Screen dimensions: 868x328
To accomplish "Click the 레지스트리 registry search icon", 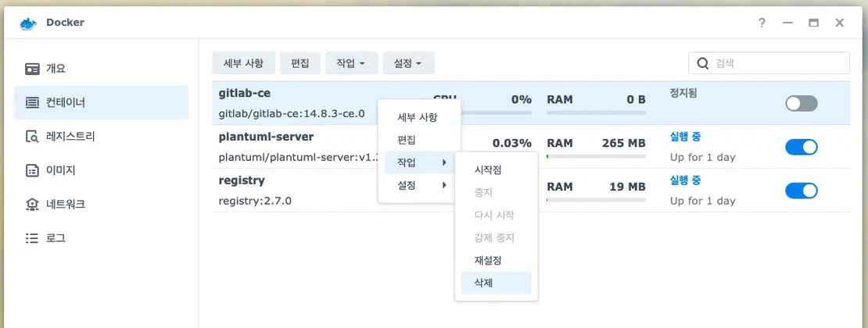I will [x=33, y=137].
